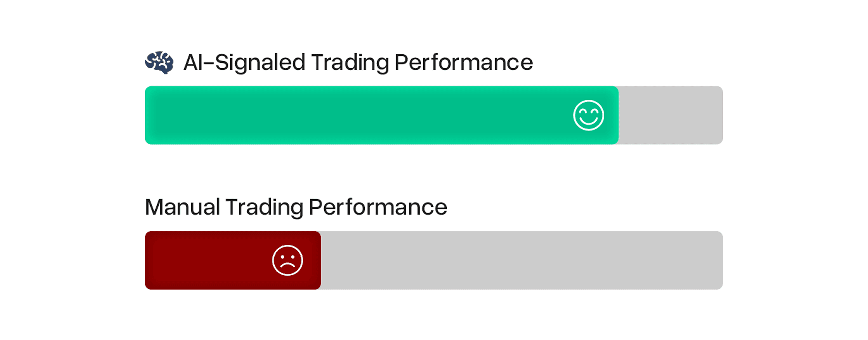The height and width of the screenshot is (340, 868).
Task: Click the word "Manual" in the lower heading
Action: pos(183,207)
